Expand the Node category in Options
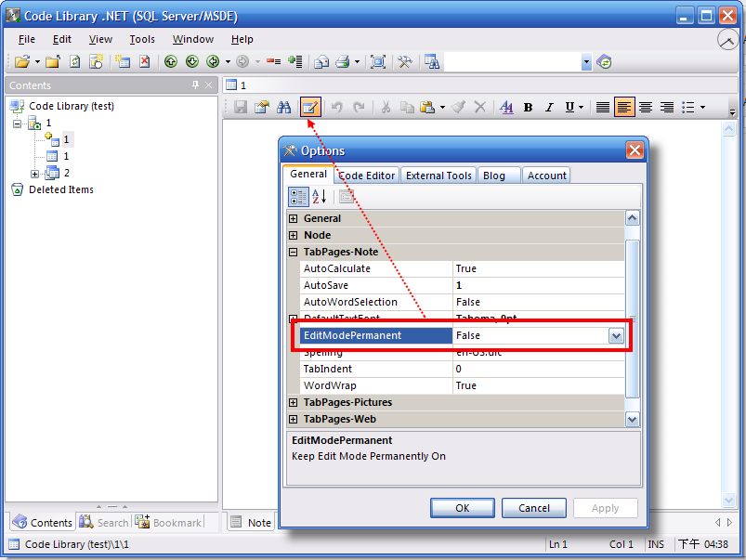The height and width of the screenshot is (560, 746). (294, 236)
